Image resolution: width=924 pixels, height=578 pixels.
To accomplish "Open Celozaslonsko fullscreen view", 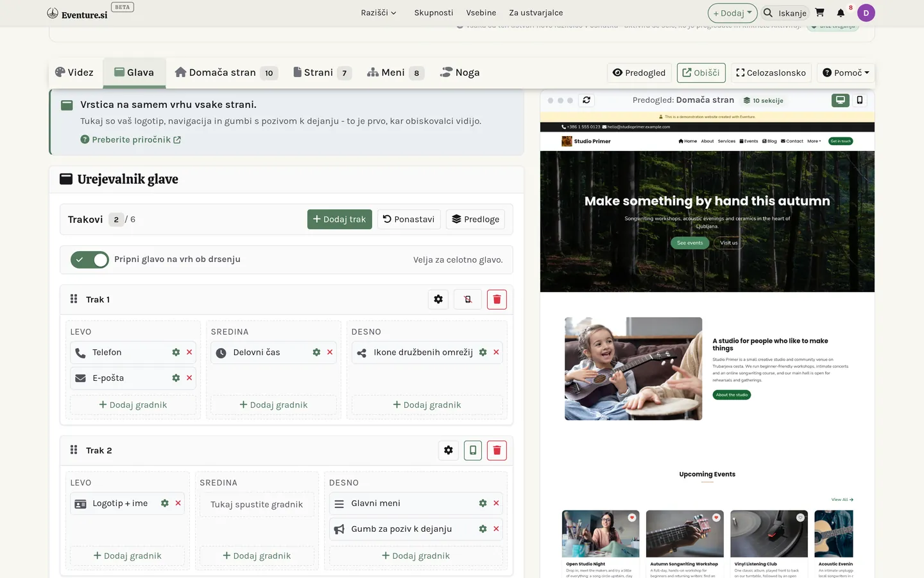I will (771, 73).
